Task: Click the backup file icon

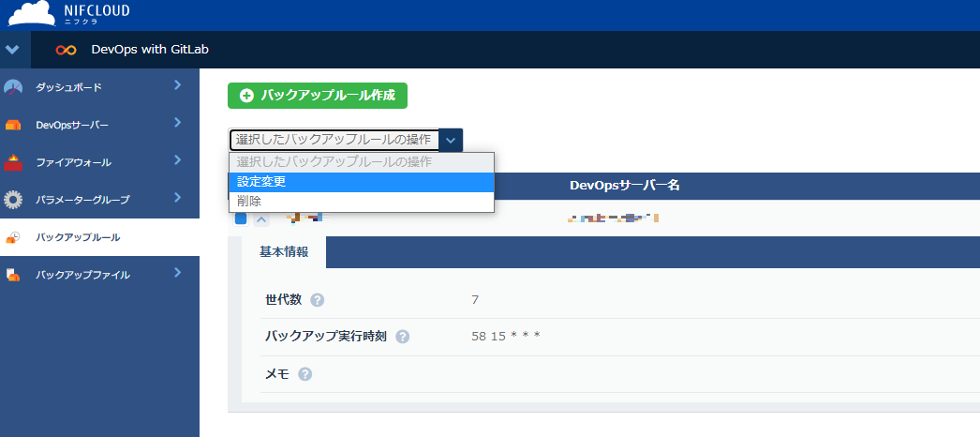Action: pyautogui.click(x=13, y=275)
